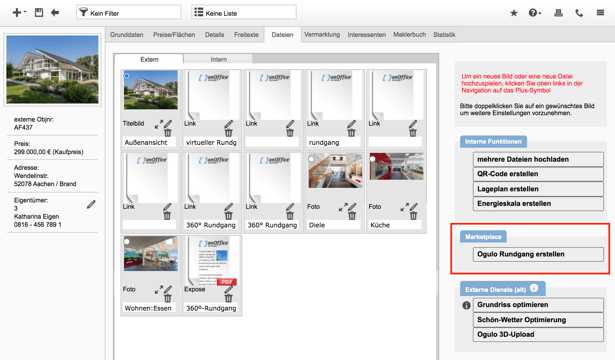615x360 pixels.
Task: Open the Grunddaten tab
Action: click(127, 35)
